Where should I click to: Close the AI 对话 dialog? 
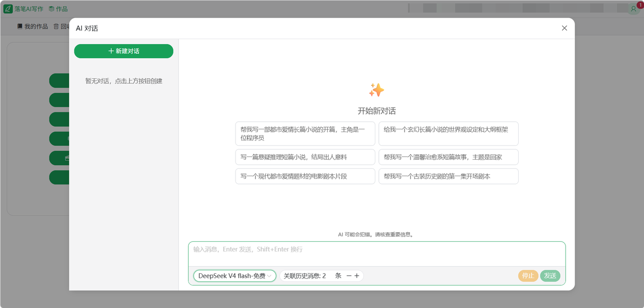(x=565, y=28)
